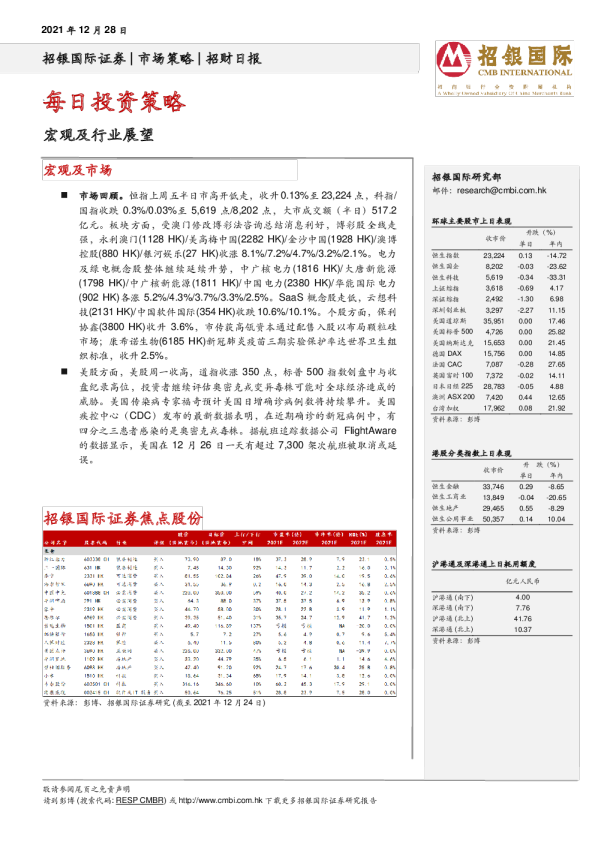
Task: Click the 敬请参阅尾页之免责声明 footer note
Action: pyautogui.click(x=86, y=789)
